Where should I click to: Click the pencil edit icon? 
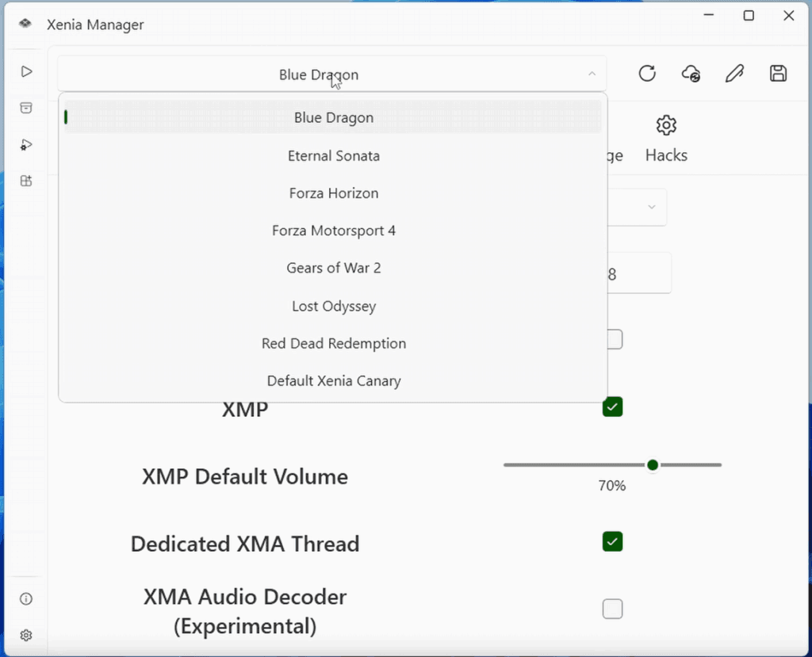(734, 74)
